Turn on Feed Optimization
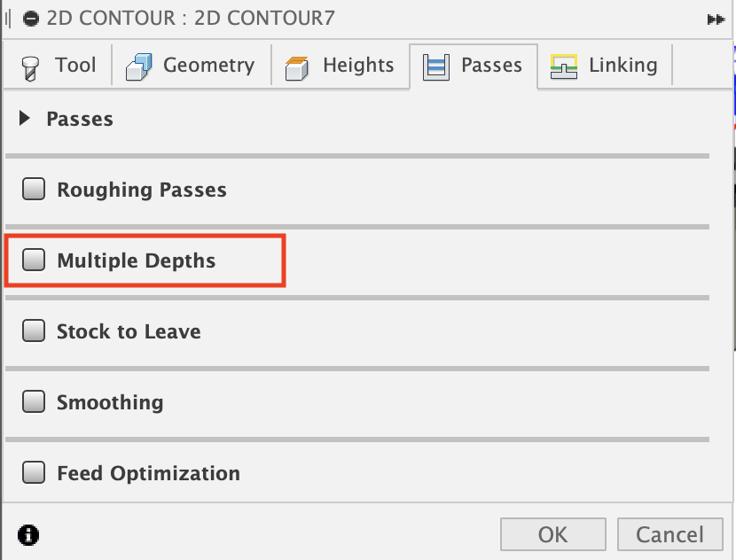Screen dimensions: 736x560 tap(33, 472)
